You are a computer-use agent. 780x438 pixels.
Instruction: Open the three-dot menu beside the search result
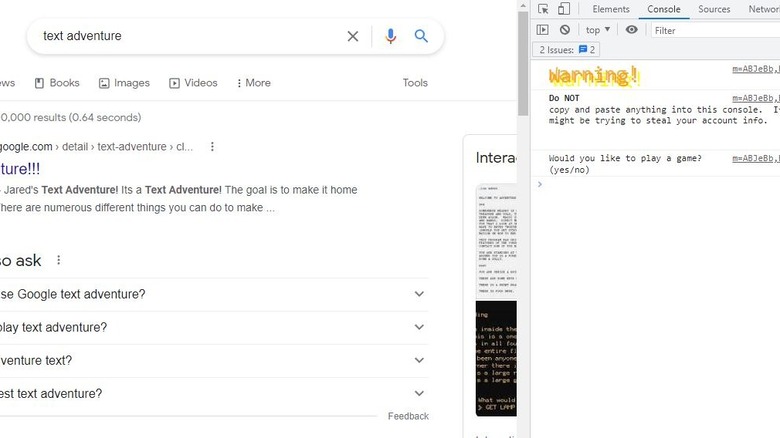212,147
